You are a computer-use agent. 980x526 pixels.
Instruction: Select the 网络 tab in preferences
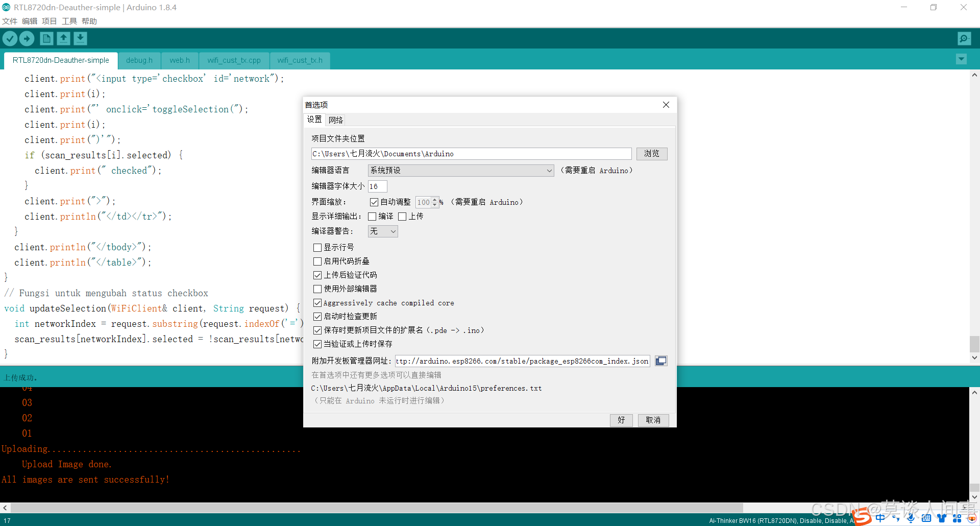[x=336, y=120]
